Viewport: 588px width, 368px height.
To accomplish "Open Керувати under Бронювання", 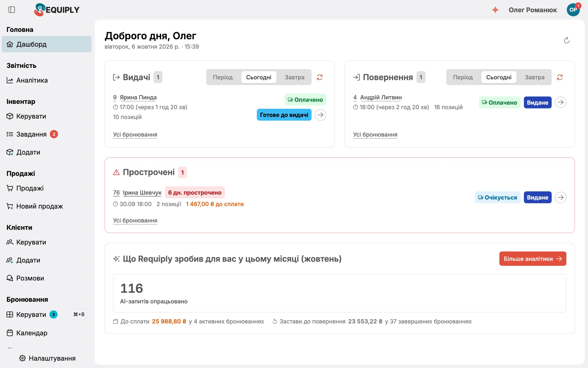I will coord(47,314).
